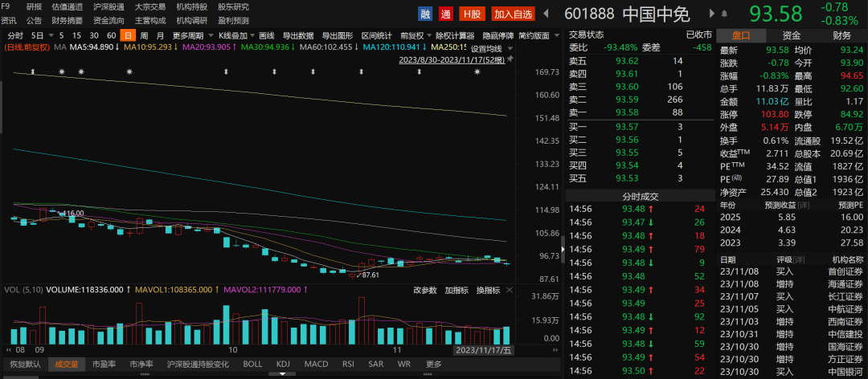Select the 5-minute K-line period
The height and width of the screenshot is (379, 868).
pos(61,36)
